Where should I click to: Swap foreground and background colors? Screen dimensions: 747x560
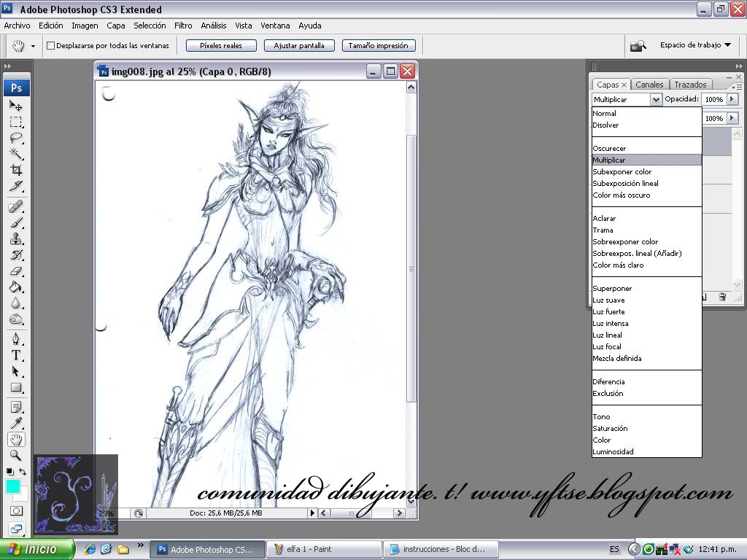tap(23, 472)
